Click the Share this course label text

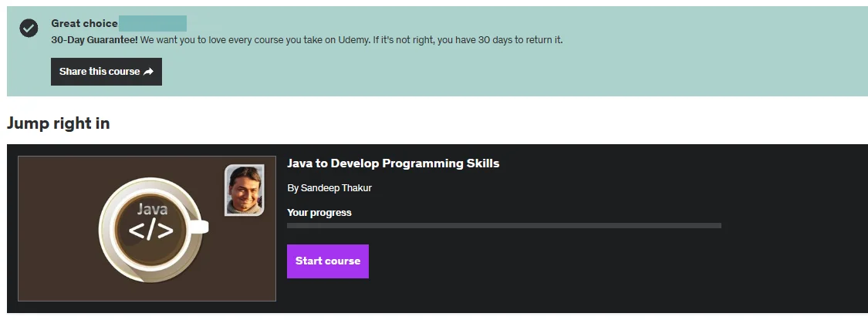(x=100, y=72)
